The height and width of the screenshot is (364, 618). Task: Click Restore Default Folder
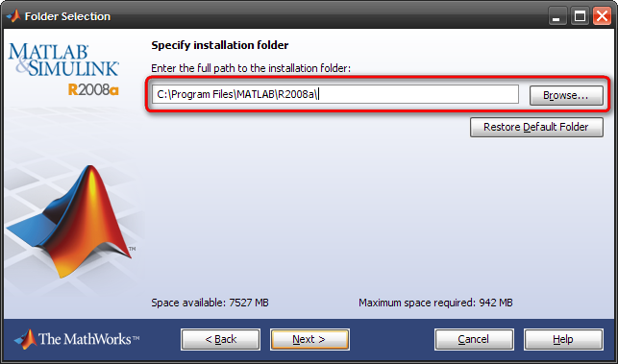536,127
